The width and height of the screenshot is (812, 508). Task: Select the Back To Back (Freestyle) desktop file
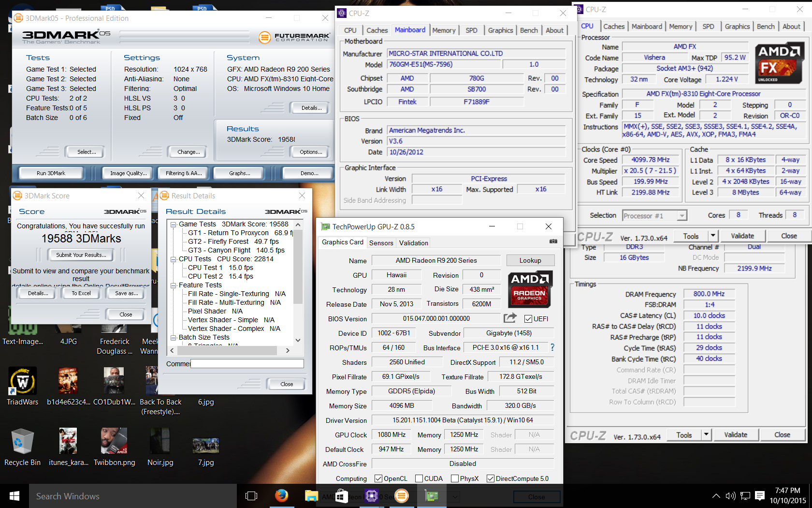click(160, 391)
